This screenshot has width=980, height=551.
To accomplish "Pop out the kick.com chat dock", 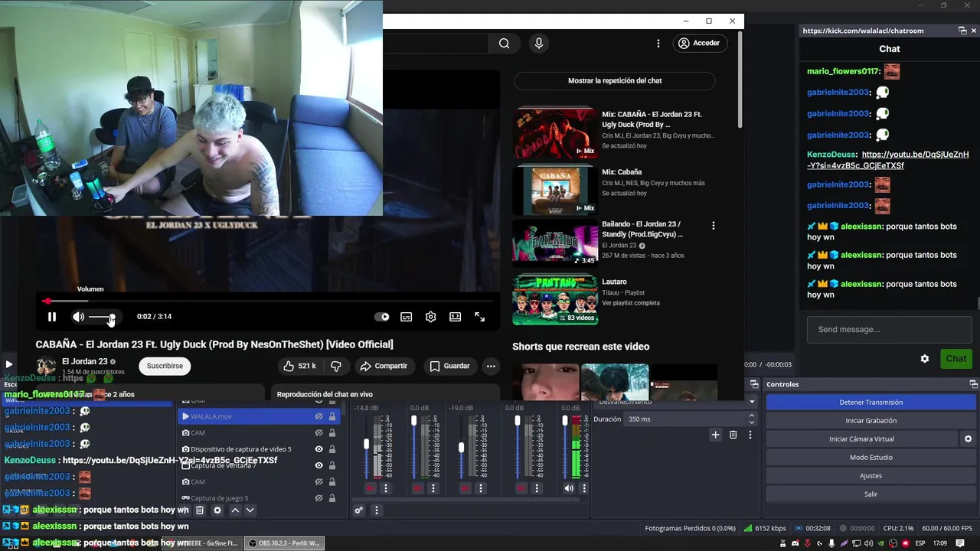I will 962,31.
